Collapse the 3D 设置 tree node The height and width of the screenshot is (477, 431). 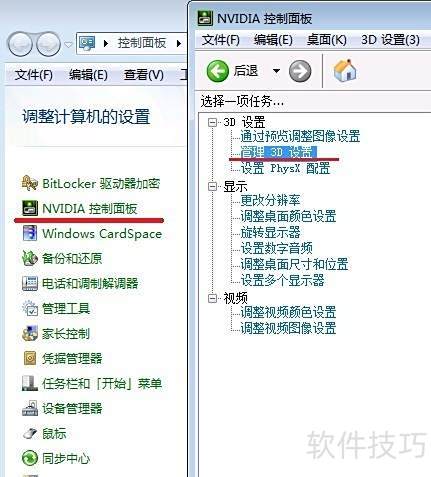tap(212, 122)
